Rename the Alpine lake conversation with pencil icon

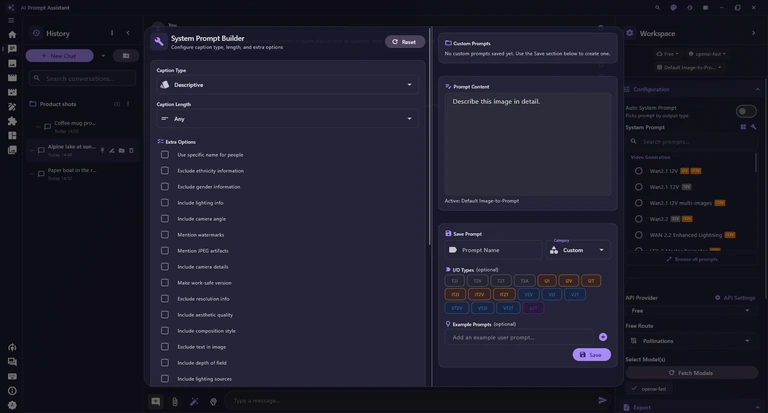click(112, 150)
